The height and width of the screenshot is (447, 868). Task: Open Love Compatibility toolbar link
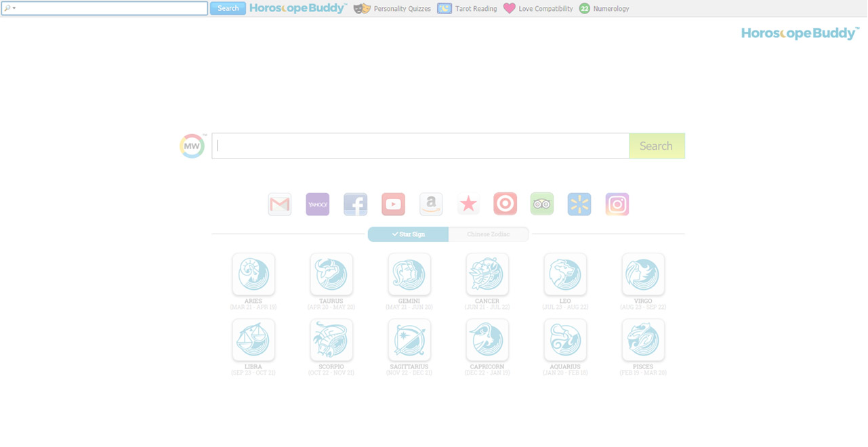click(x=545, y=9)
